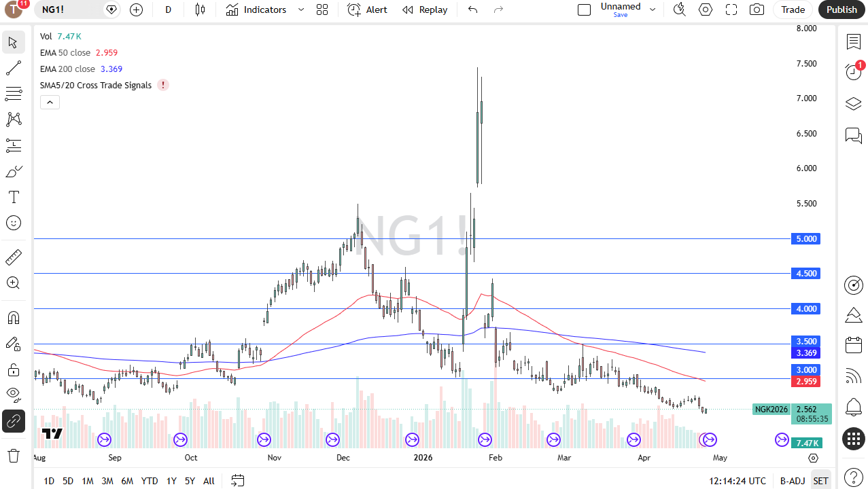
Task: Select the 3M date range
Action: pos(107,481)
